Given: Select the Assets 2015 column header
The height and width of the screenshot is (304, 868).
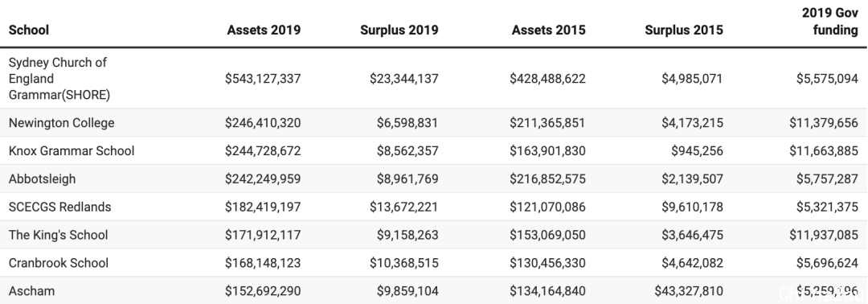Looking at the screenshot, I should click(548, 30).
